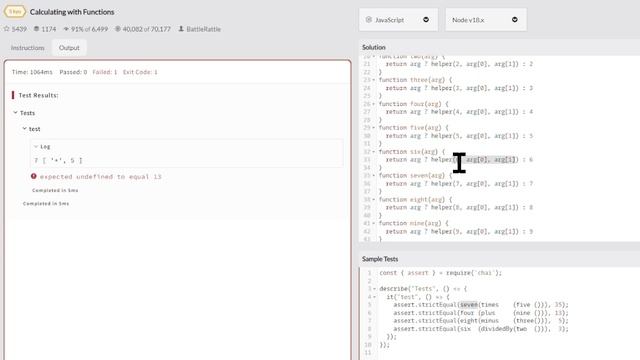640x360 pixels.
Task: Click the red failed-assertion error icon
Action: 33,176
